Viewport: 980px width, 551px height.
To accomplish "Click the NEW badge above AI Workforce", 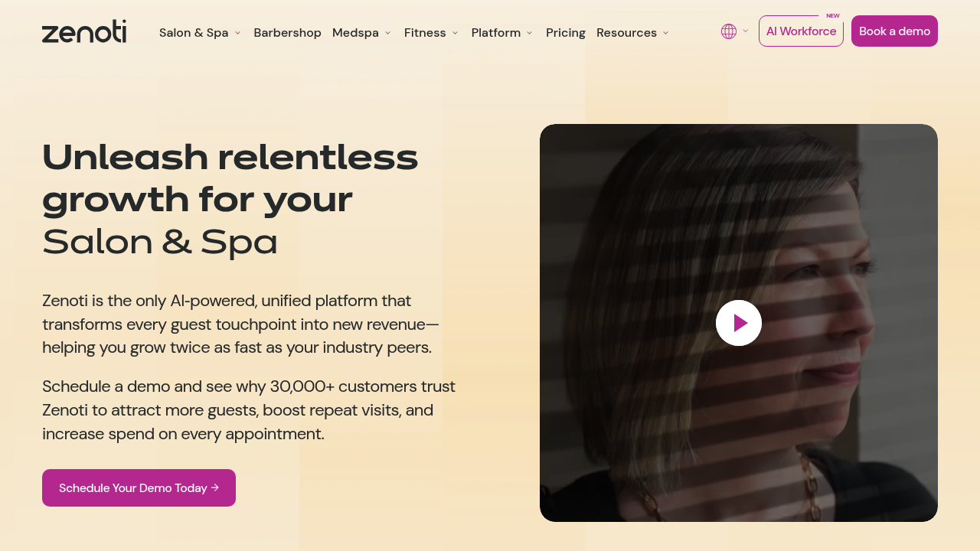I will pyautogui.click(x=833, y=15).
